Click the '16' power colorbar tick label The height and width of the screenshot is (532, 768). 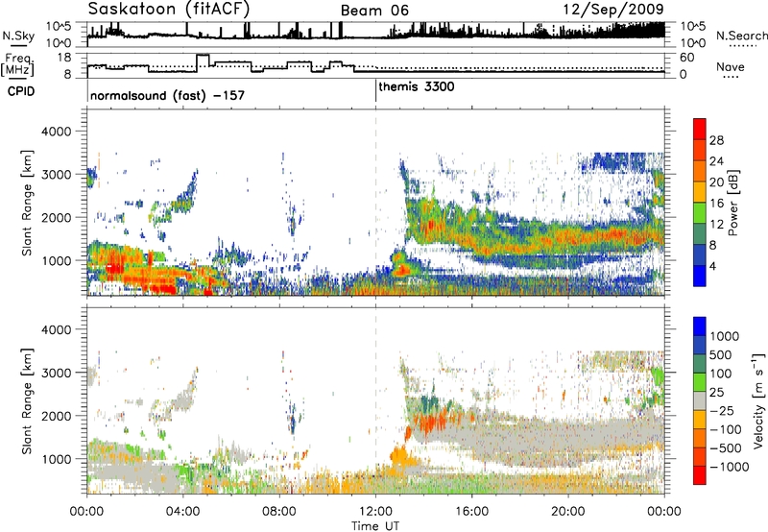click(x=716, y=204)
